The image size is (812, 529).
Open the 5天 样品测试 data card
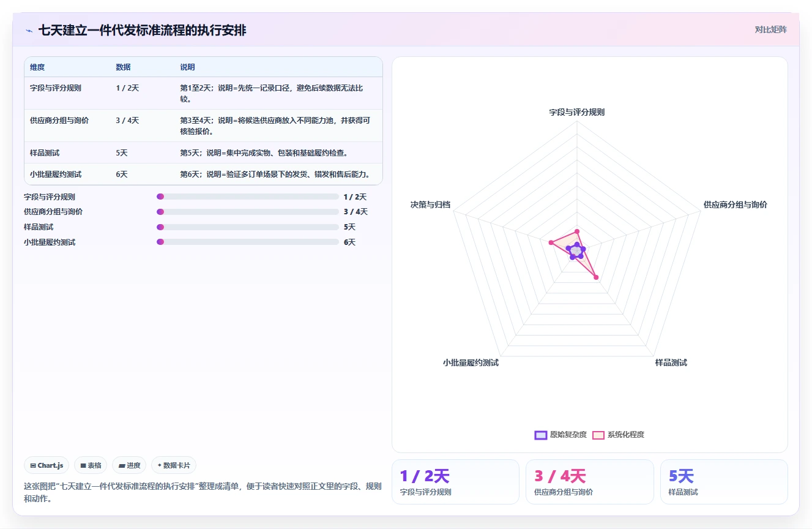click(x=724, y=482)
